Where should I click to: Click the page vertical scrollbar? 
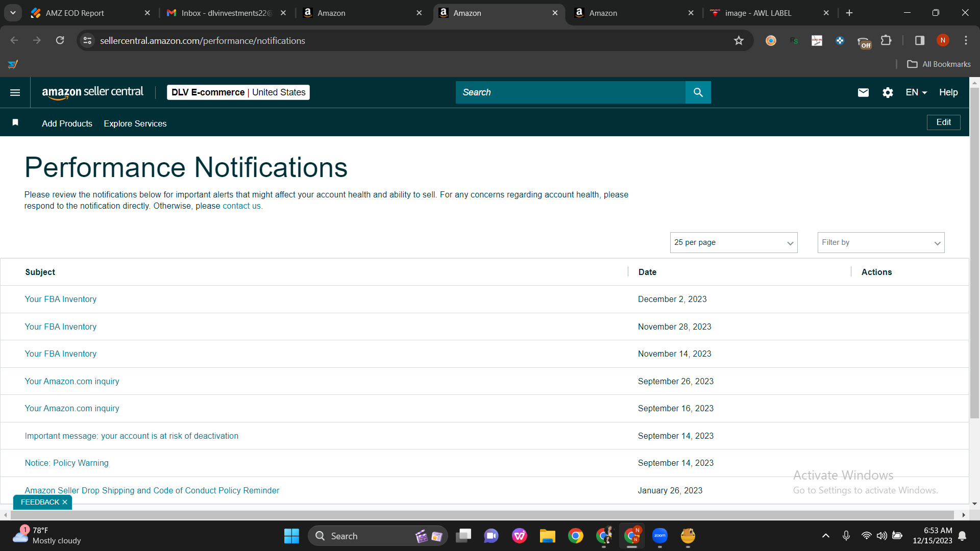point(974,253)
